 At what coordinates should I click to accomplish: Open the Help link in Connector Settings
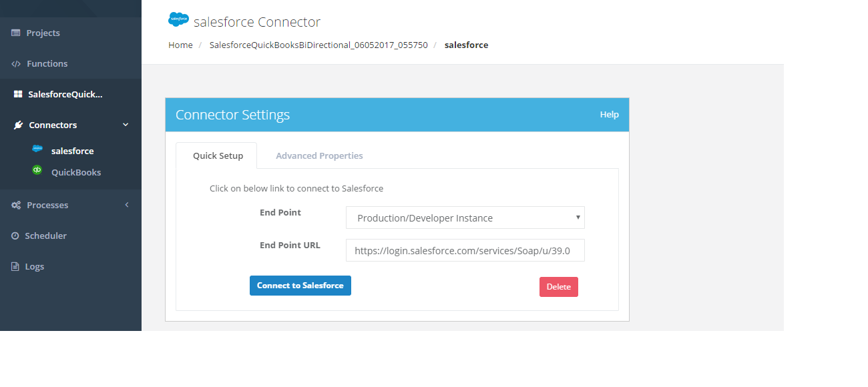click(x=609, y=115)
